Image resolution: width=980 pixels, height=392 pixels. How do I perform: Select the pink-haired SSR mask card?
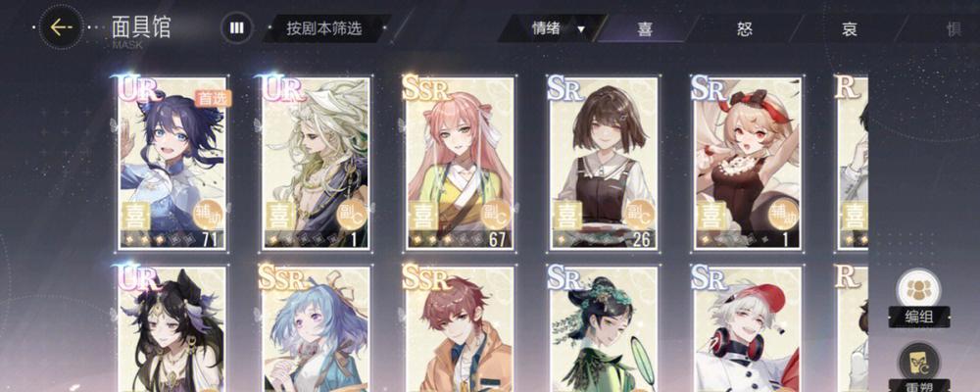460,164
